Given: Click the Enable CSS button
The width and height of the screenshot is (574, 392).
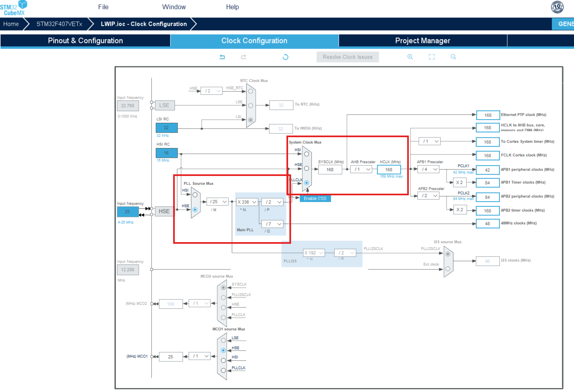Looking at the screenshot, I should pos(315,198).
